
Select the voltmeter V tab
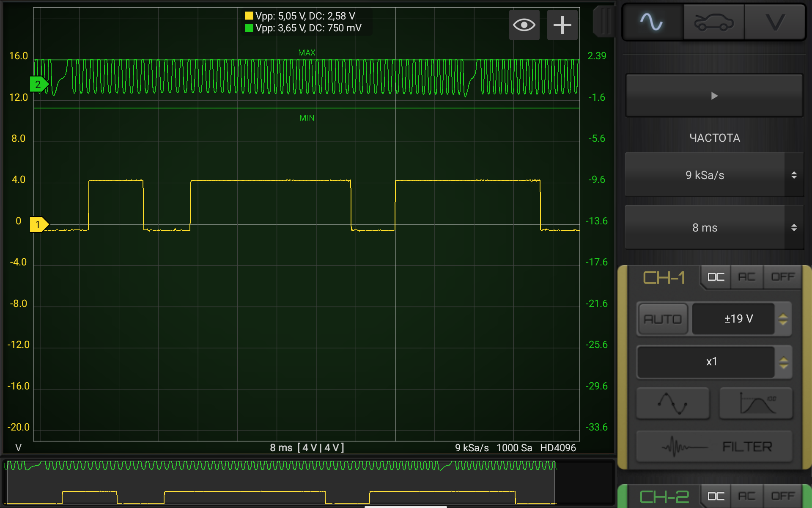[x=775, y=22]
